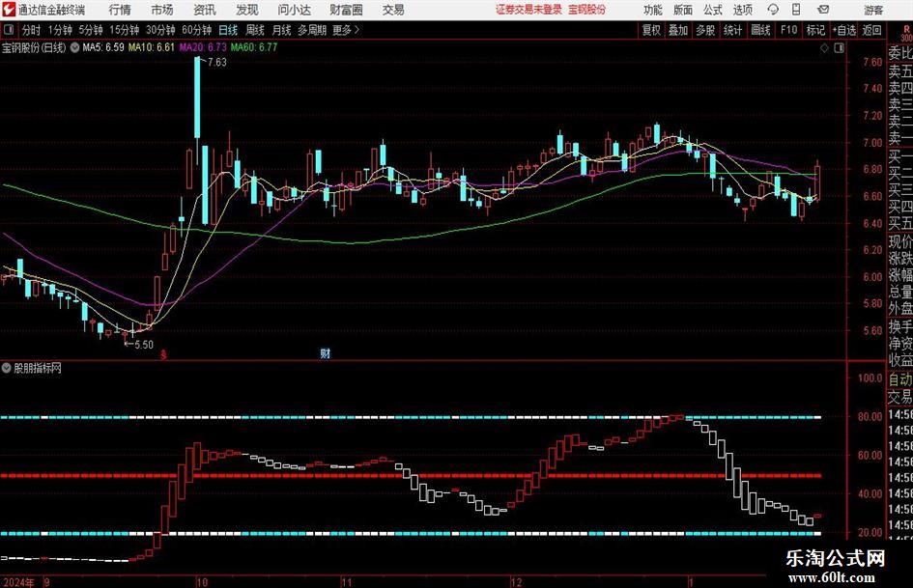Click the 通达信 red logo icon
This screenshot has height=588, width=913.
[x=9, y=10]
